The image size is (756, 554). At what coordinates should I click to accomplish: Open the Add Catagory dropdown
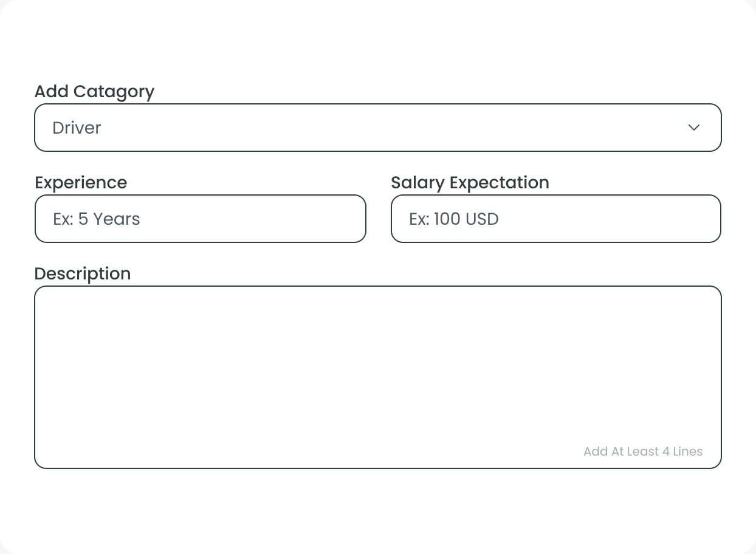(377, 128)
